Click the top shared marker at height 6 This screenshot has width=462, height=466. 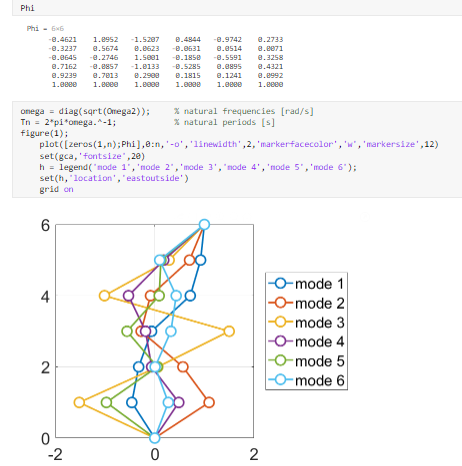coord(204,225)
